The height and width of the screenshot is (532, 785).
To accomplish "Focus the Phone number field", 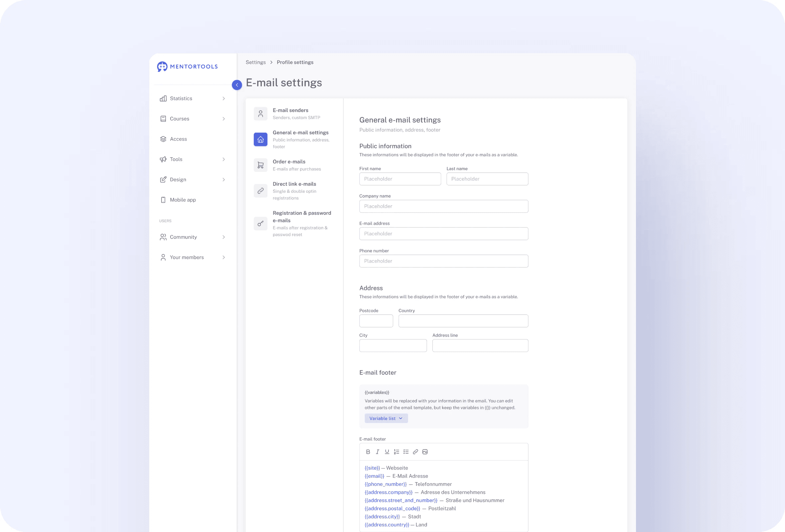I will coord(443,261).
